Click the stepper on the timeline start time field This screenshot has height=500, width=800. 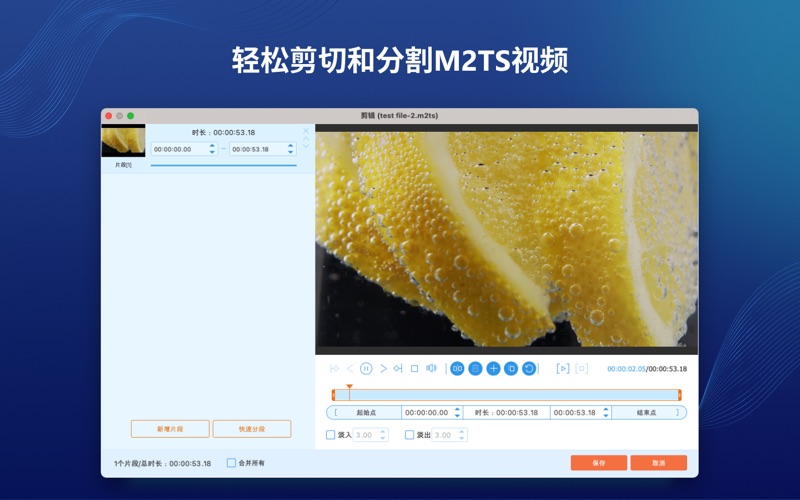[457, 412]
